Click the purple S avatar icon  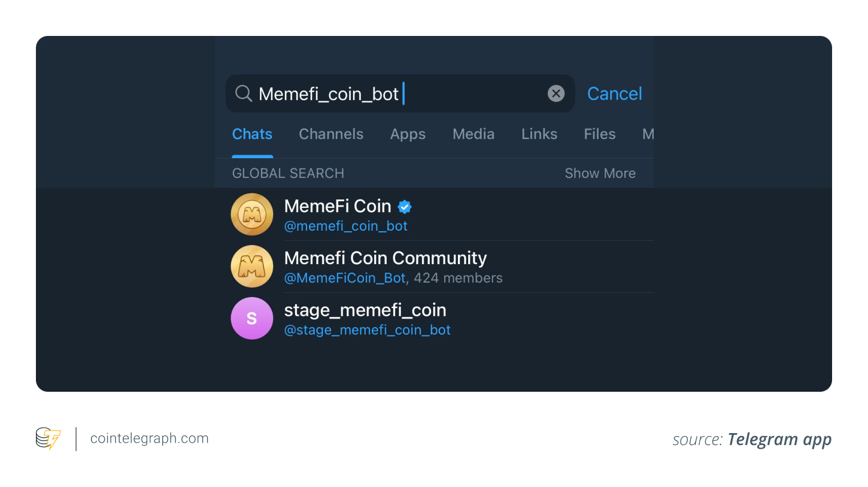click(x=252, y=318)
